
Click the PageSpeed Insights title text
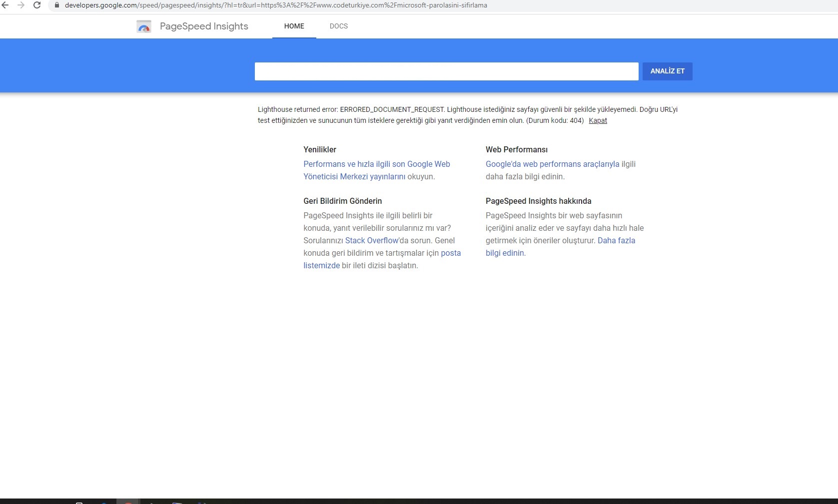(204, 26)
